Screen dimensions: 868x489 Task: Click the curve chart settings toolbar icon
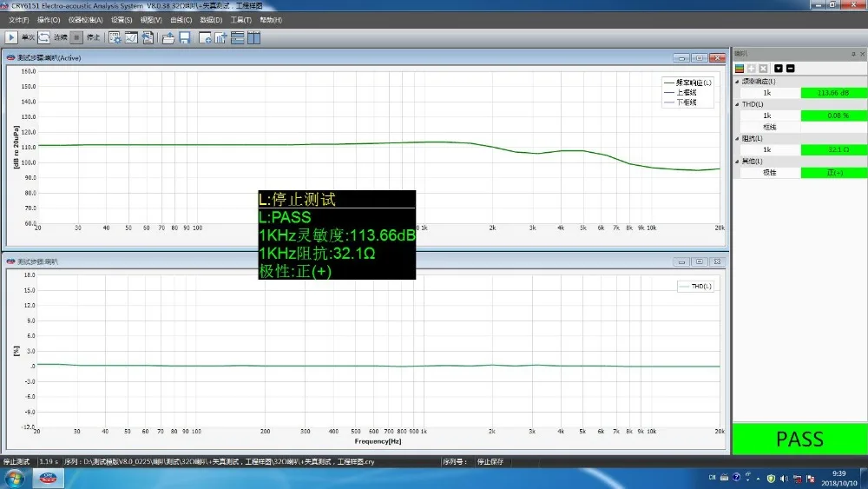coord(131,37)
